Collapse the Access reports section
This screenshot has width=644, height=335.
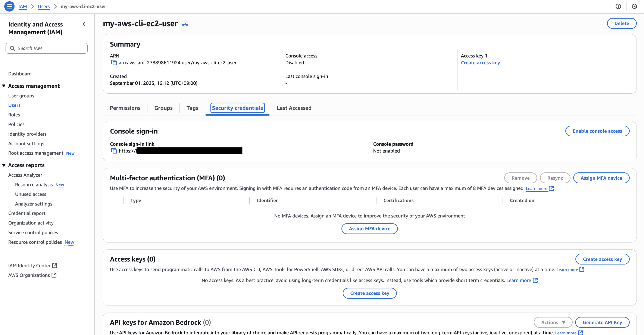pyautogui.click(x=4, y=165)
